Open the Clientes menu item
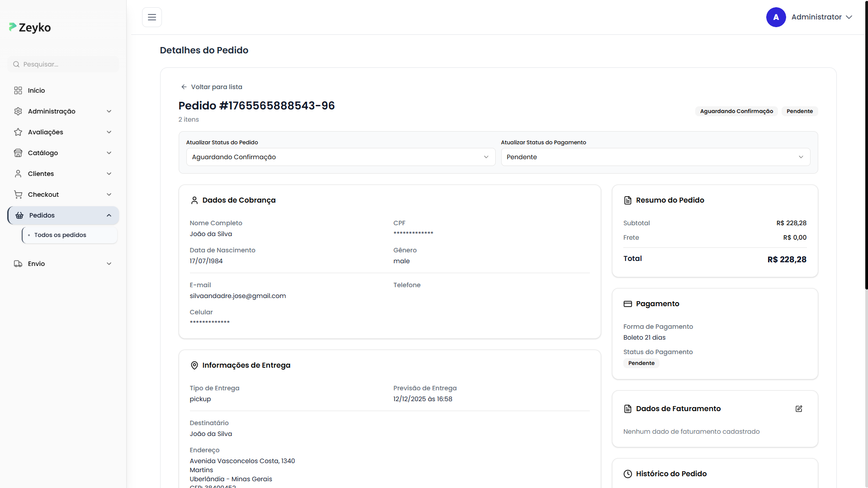The width and height of the screenshot is (868, 488). [x=41, y=174]
